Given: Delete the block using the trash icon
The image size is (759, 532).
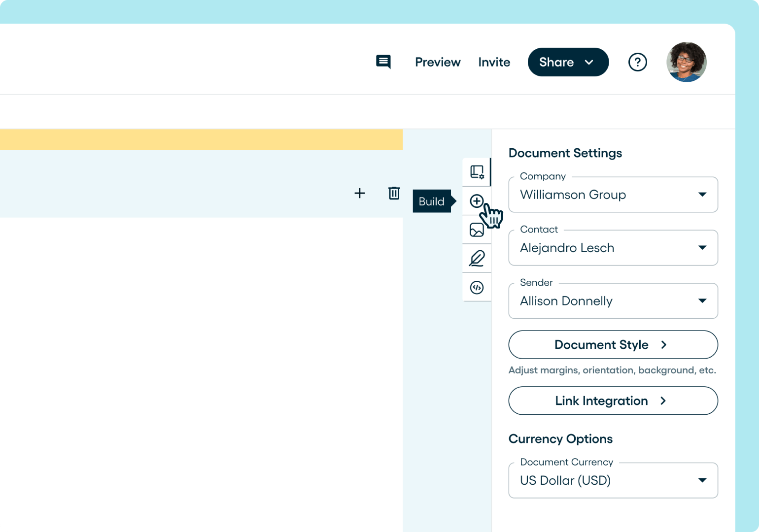Looking at the screenshot, I should [x=393, y=194].
